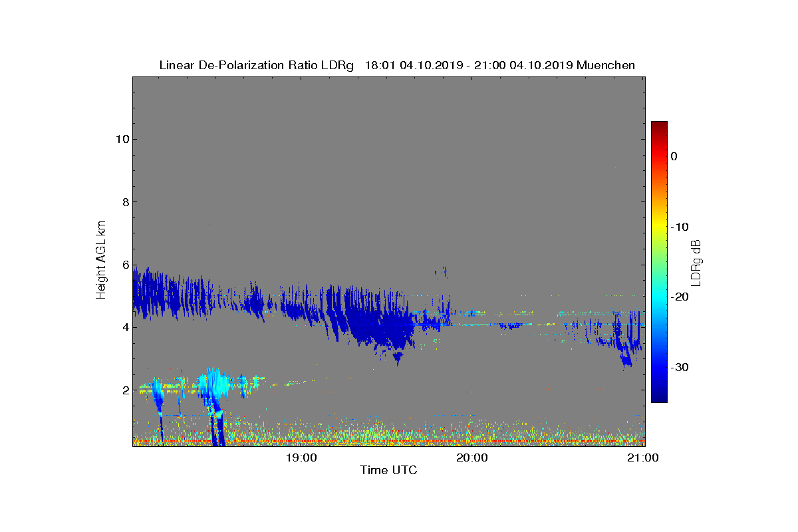The width and height of the screenshot is (798, 532).
Task: Click the plot title starting 'Linear De-Polarization Ratio LDRg'
Action: (397, 65)
